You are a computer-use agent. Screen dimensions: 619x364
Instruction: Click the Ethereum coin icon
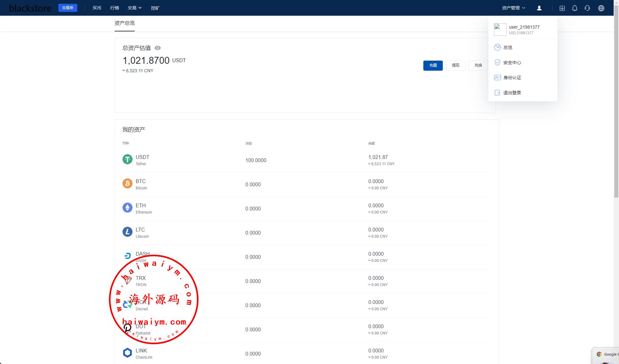(x=127, y=208)
